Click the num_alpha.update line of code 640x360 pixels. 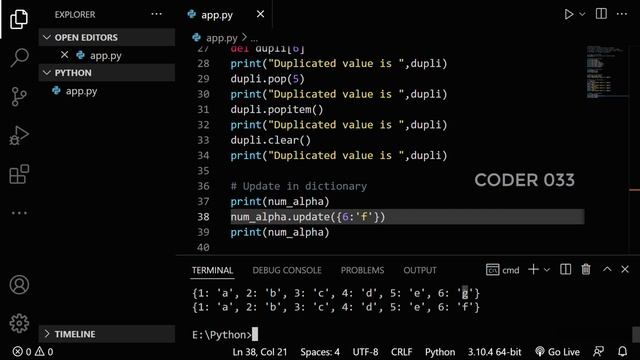click(x=307, y=217)
